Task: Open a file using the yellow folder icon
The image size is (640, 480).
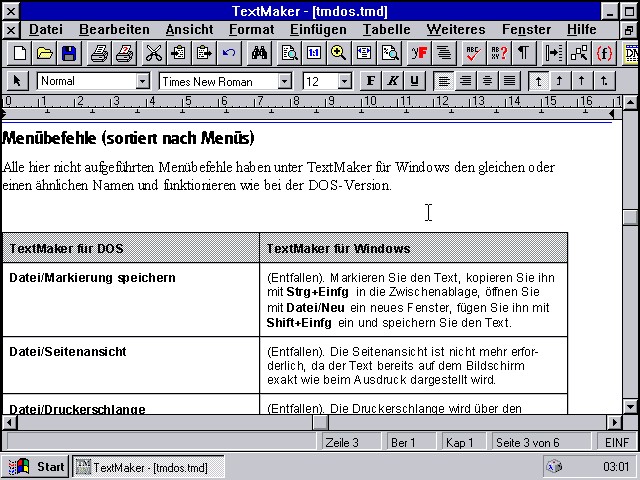Action: [x=44, y=53]
